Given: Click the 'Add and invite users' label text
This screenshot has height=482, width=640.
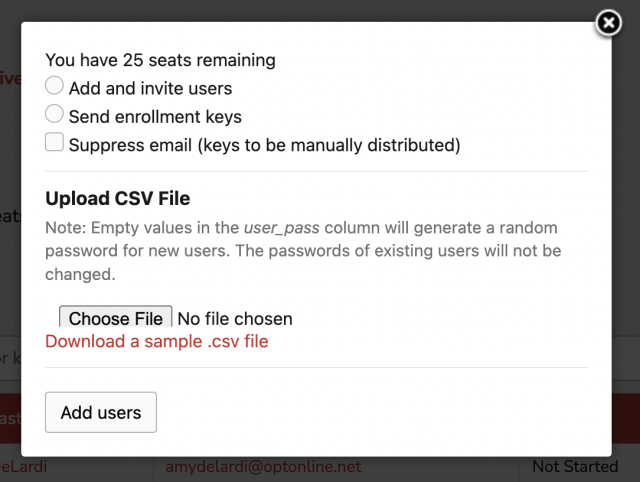Looking at the screenshot, I should click(151, 89).
